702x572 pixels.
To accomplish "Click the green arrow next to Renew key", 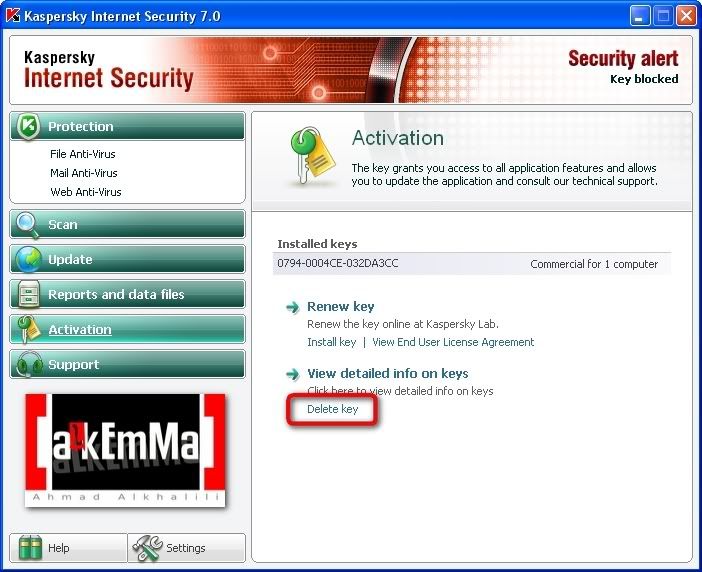I will click(292, 307).
